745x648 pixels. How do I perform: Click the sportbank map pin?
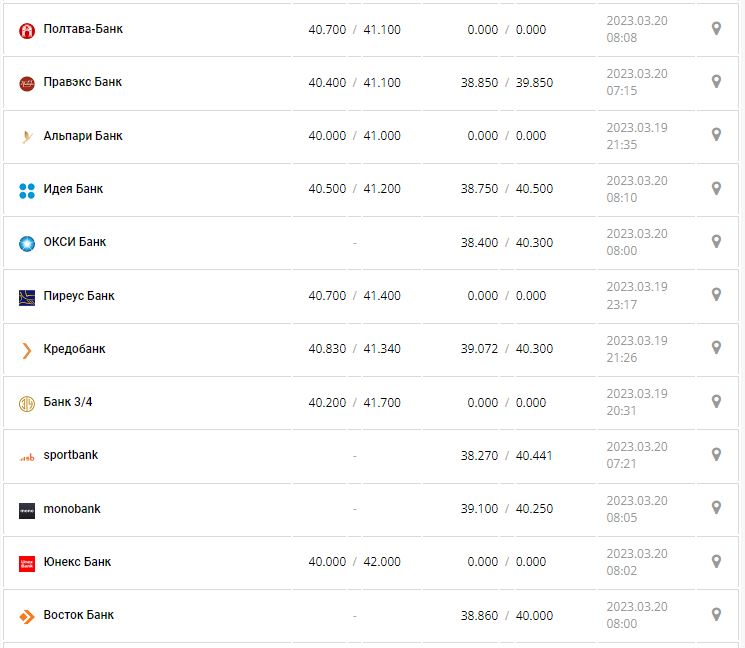(x=716, y=454)
